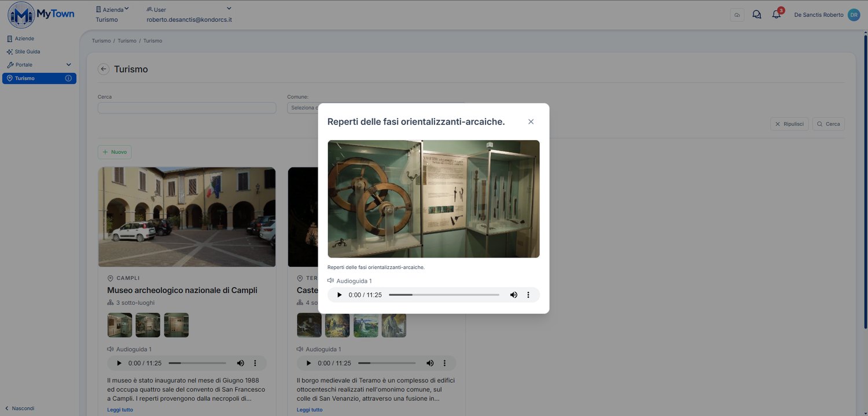Mute the Campli museum card audio
868x416 pixels.
tap(240, 363)
